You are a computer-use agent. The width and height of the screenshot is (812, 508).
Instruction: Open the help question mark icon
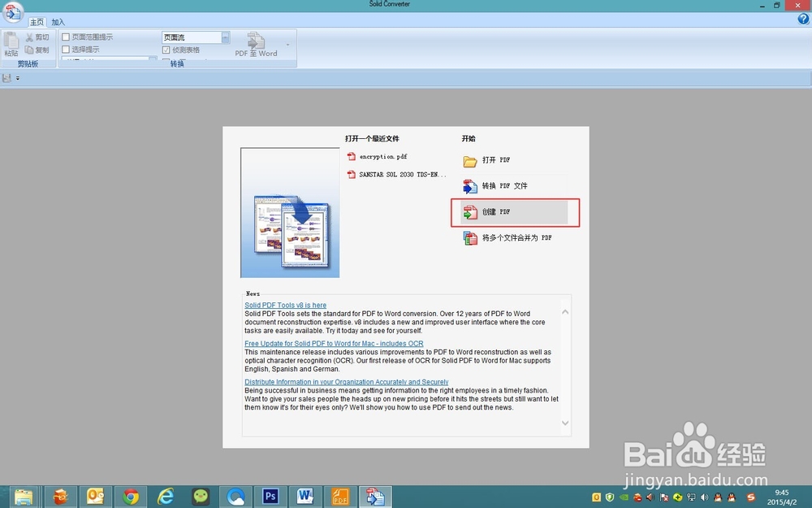tap(803, 20)
